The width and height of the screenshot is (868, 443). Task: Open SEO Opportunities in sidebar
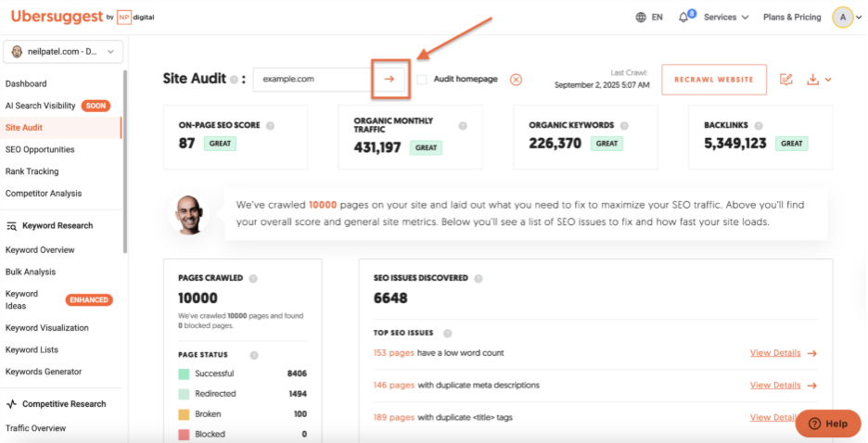click(40, 149)
